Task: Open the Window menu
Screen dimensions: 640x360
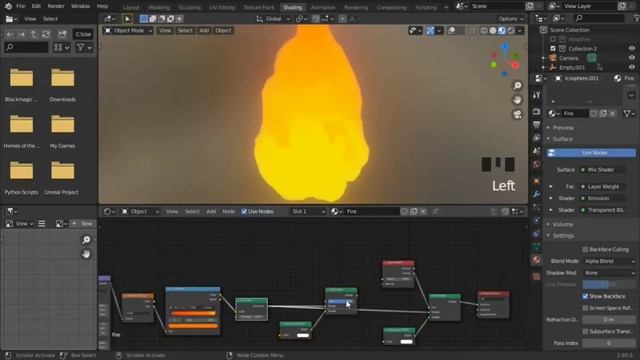Action: pos(80,6)
